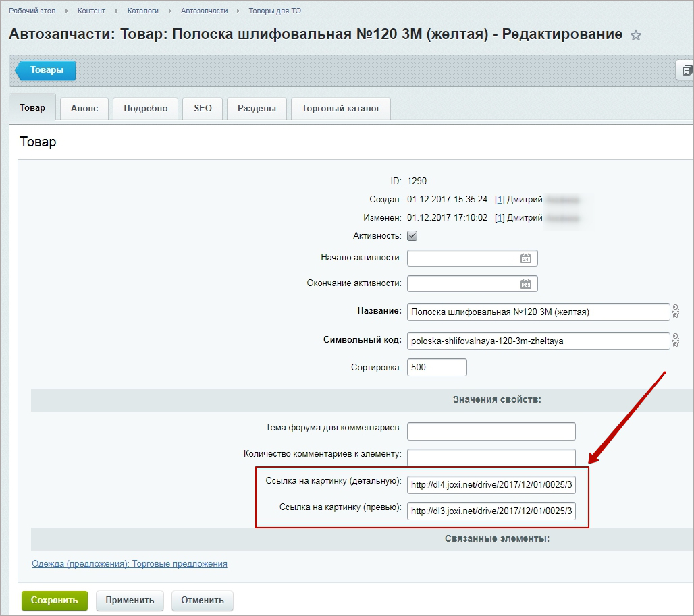The height and width of the screenshot is (616, 694).
Task: Focus the Ссылка на картинку (превью) field
Action: [491, 511]
